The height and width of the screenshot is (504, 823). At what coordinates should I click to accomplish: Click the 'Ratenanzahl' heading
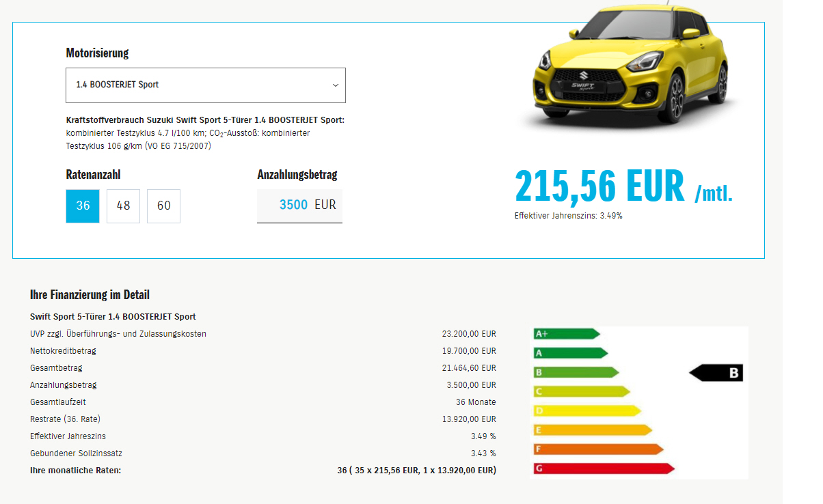94,175
